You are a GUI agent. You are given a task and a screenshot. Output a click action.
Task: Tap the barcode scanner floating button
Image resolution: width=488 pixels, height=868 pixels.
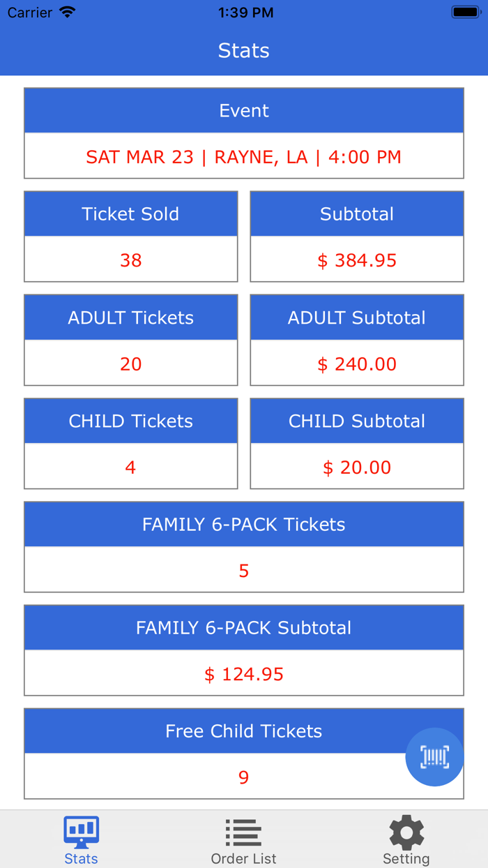pyautogui.click(x=434, y=757)
